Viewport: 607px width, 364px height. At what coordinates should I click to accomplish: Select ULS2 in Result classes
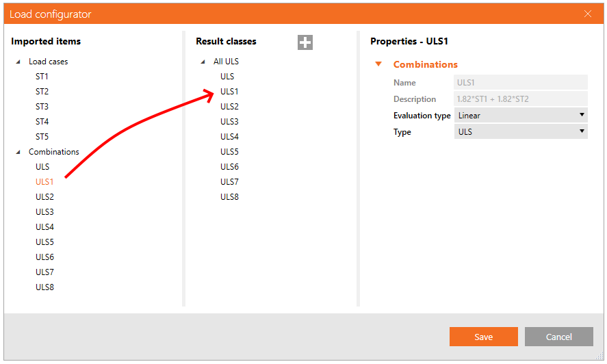click(229, 107)
